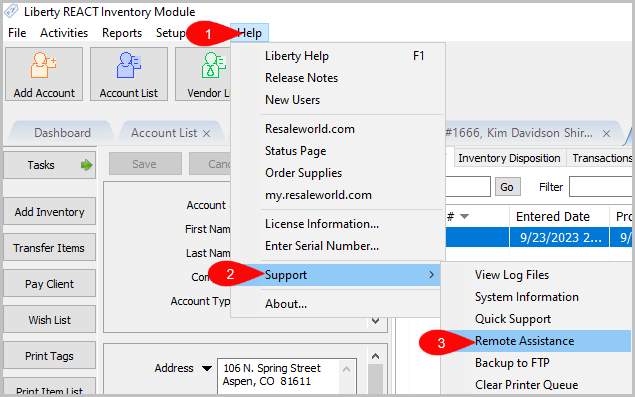Click the Liberty REACT app icon in the title bar
The width and height of the screenshot is (635, 397).
(12, 11)
